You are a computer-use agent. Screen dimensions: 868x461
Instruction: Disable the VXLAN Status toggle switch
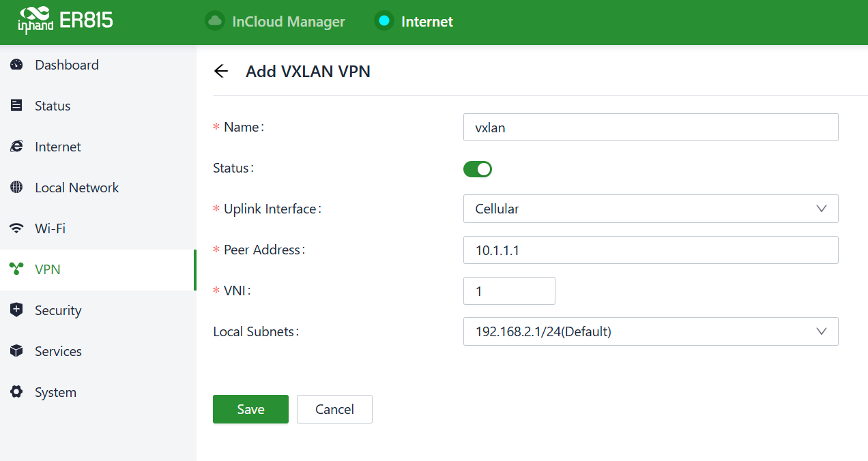(x=478, y=168)
